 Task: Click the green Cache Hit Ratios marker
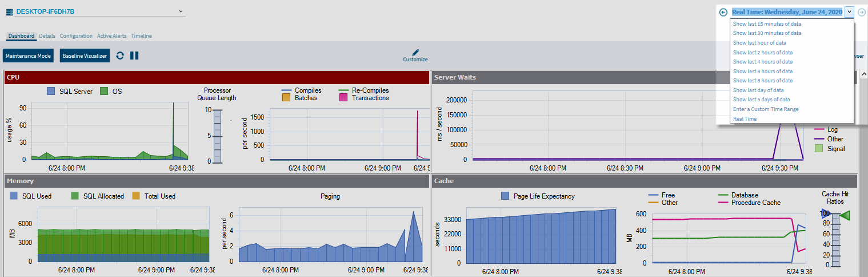pyautogui.click(x=845, y=215)
